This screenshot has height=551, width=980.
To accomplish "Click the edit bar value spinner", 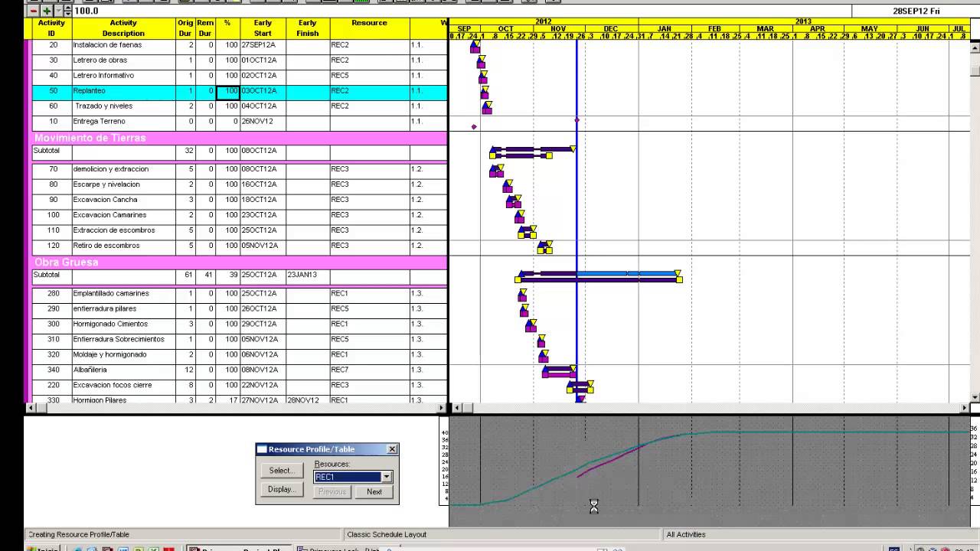I will coord(67,11).
